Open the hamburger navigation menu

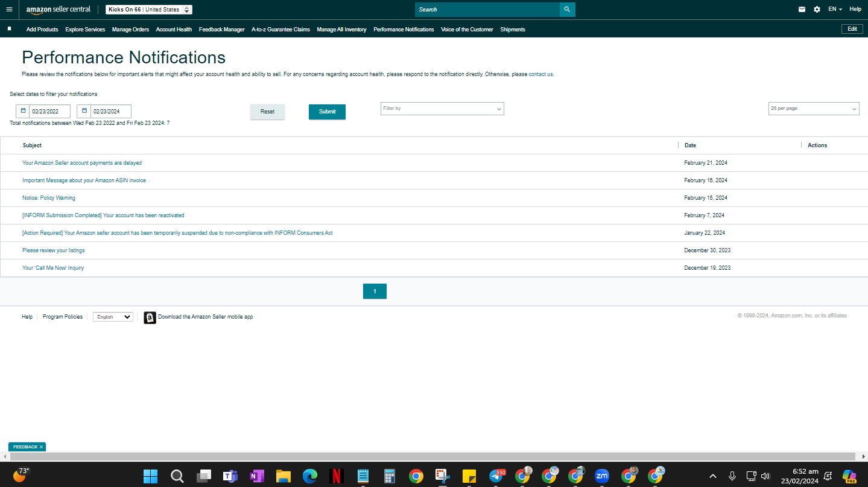tap(9, 10)
